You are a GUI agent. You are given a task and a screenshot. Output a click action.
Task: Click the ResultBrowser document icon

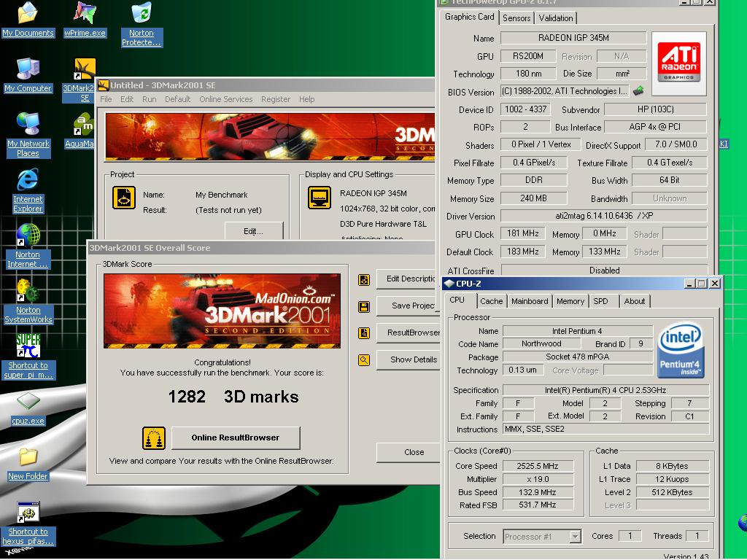(x=364, y=332)
